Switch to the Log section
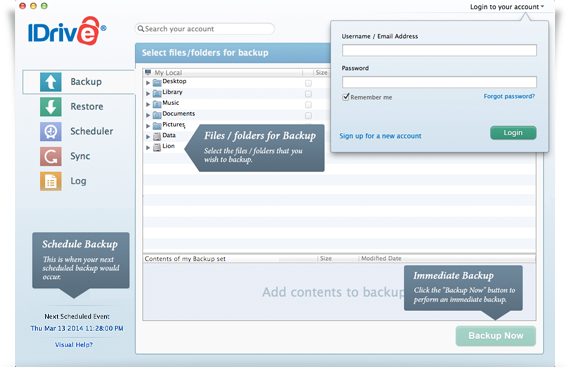This screenshot has width=570, height=367. pos(78,181)
